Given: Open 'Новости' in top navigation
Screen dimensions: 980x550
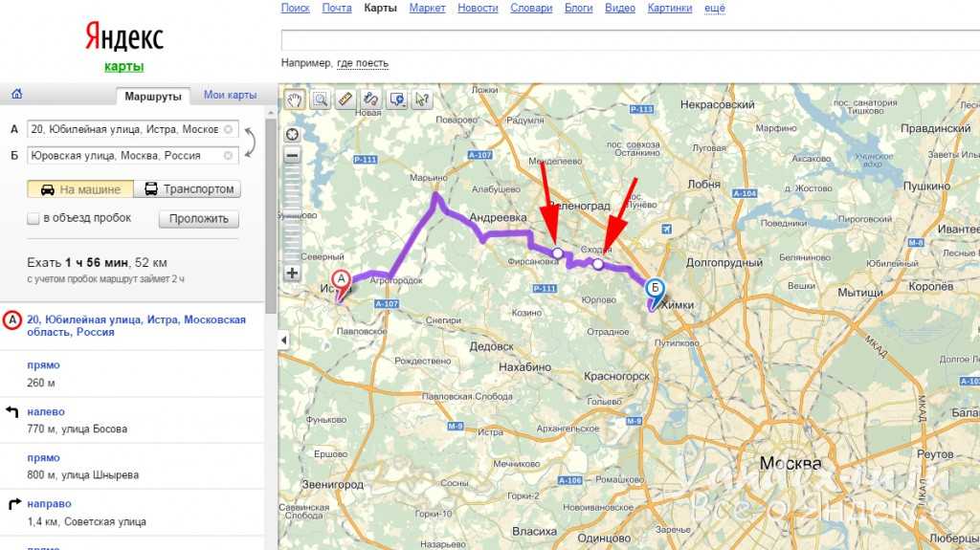Looking at the screenshot, I should pyautogui.click(x=478, y=9).
